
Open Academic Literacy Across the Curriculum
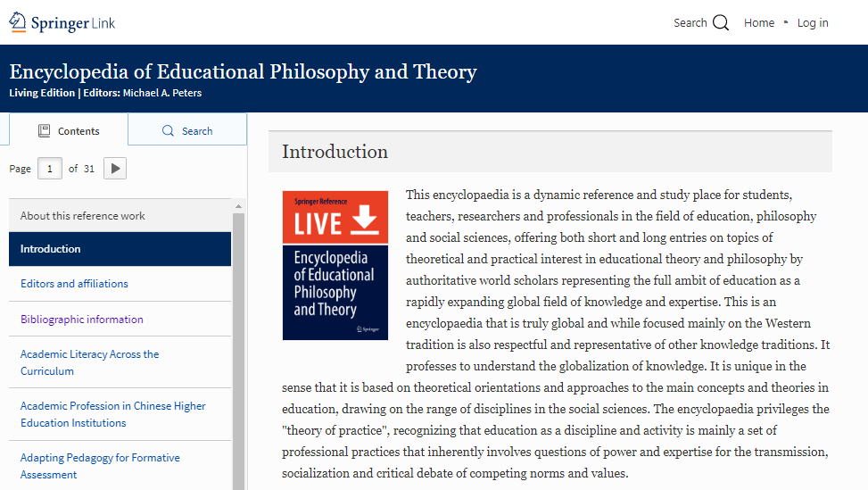click(90, 362)
